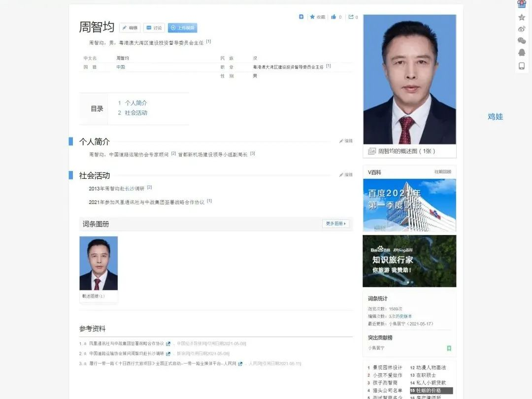Click the 收藏 star favorite icon

312,17
